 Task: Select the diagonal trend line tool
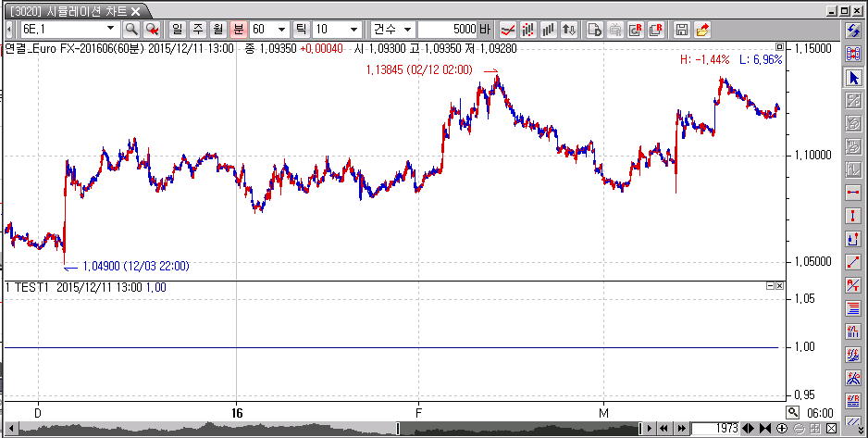(854, 261)
